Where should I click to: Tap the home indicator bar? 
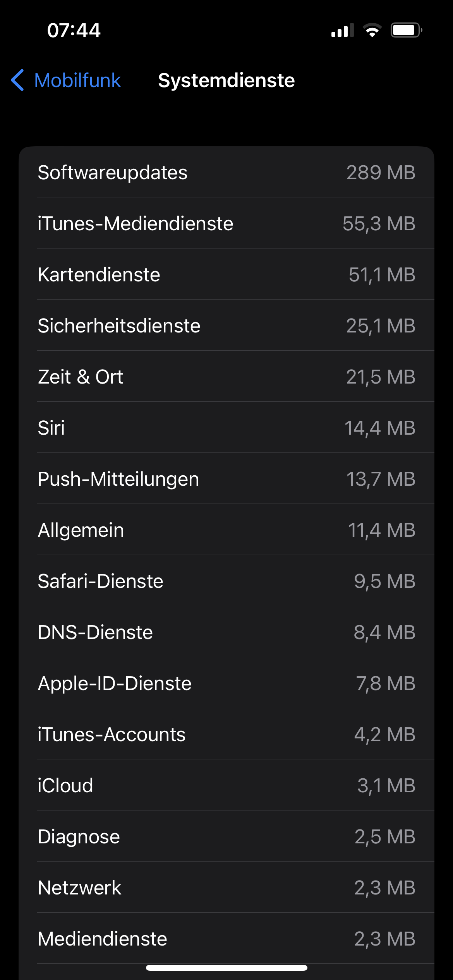(226, 968)
